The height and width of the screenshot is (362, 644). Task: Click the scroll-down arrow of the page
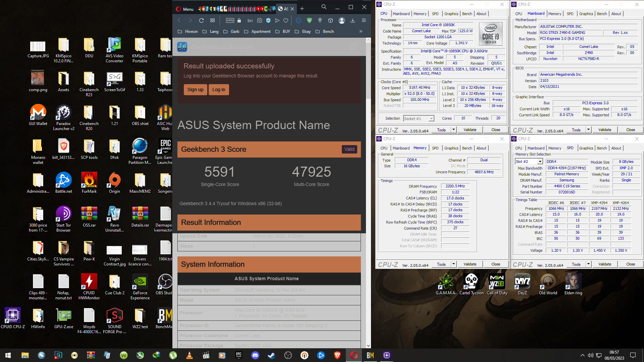click(x=368, y=346)
